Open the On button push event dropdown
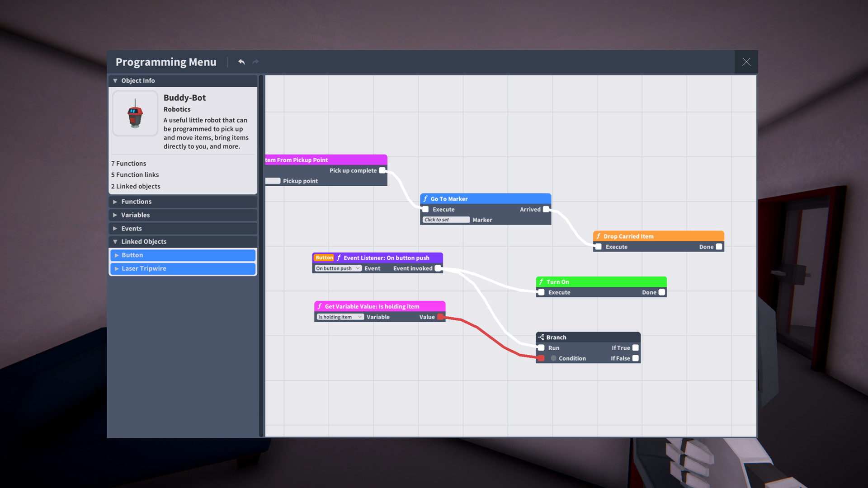The height and width of the screenshot is (488, 868). [338, 268]
